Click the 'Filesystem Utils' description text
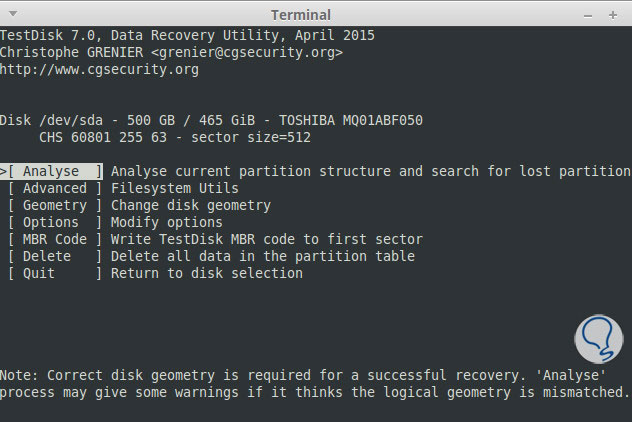The height and width of the screenshot is (422, 632). tap(174, 188)
